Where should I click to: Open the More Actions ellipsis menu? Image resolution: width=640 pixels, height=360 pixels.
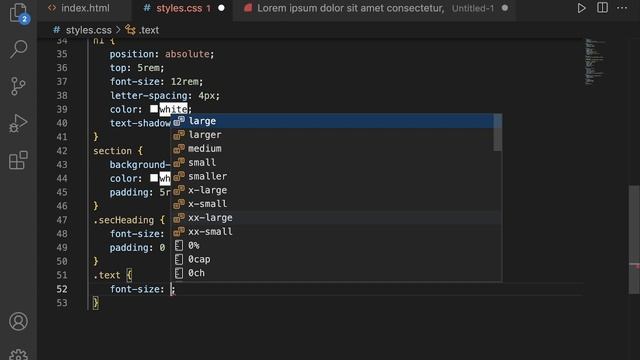click(x=622, y=8)
